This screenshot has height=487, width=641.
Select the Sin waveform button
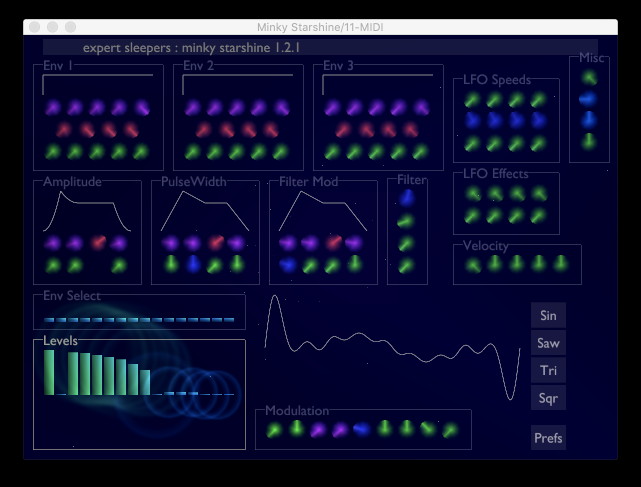548,315
